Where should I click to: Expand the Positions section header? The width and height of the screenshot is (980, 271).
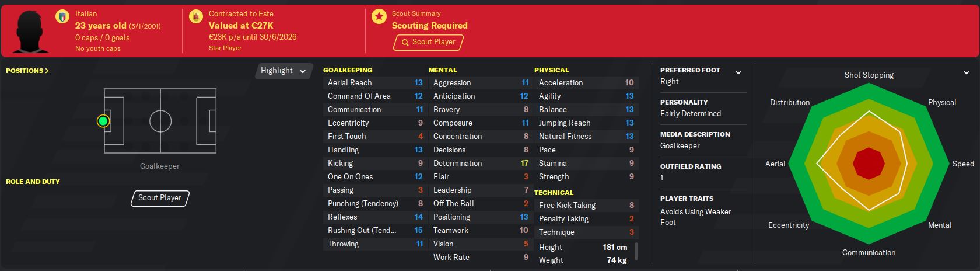(27, 71)
